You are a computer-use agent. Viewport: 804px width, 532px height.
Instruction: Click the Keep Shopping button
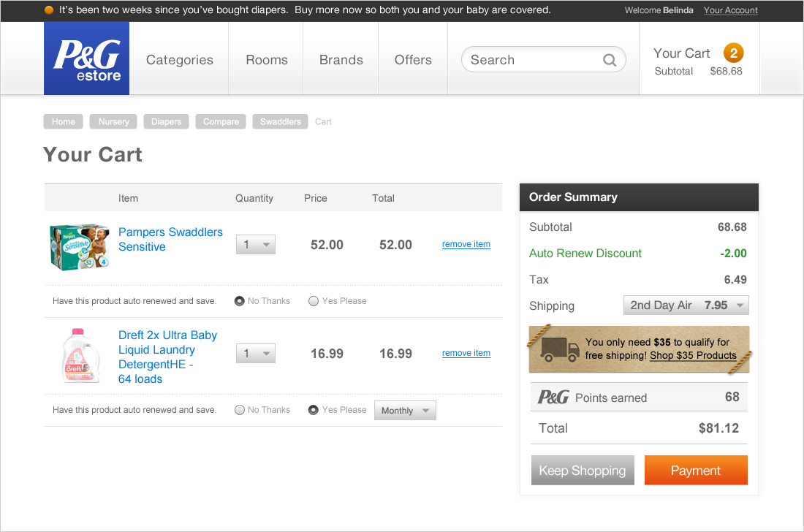click(583, 471)
